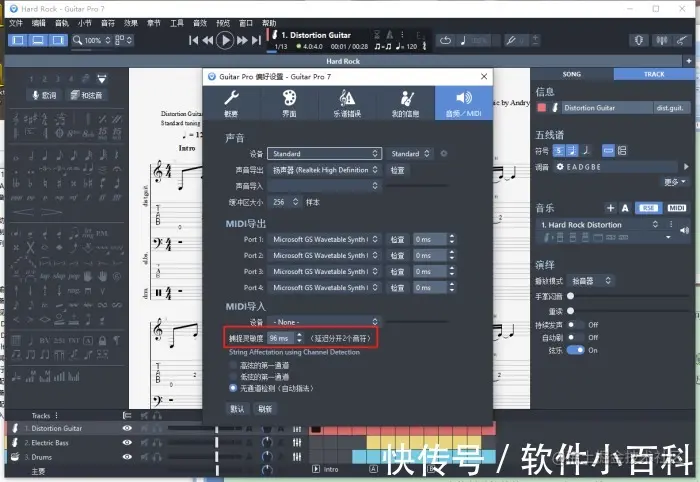This screenshot has height=482, width=700.
Task: Open the second Standard dropdown beside device
Action: pos(410,154)
